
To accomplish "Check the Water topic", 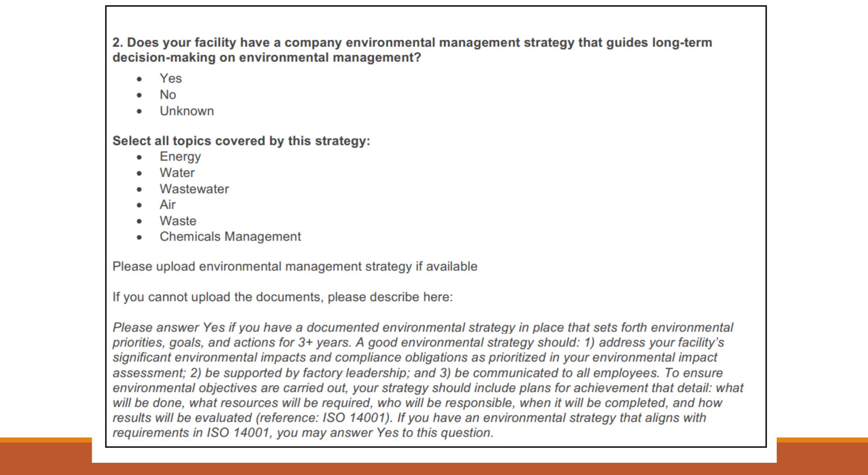I will tap(177, 173).
